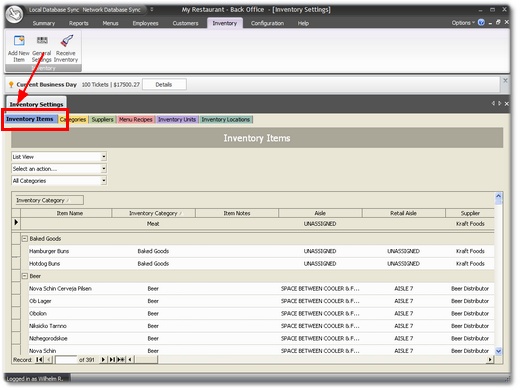Open the Summary ribbon tab

pos(44,23)
